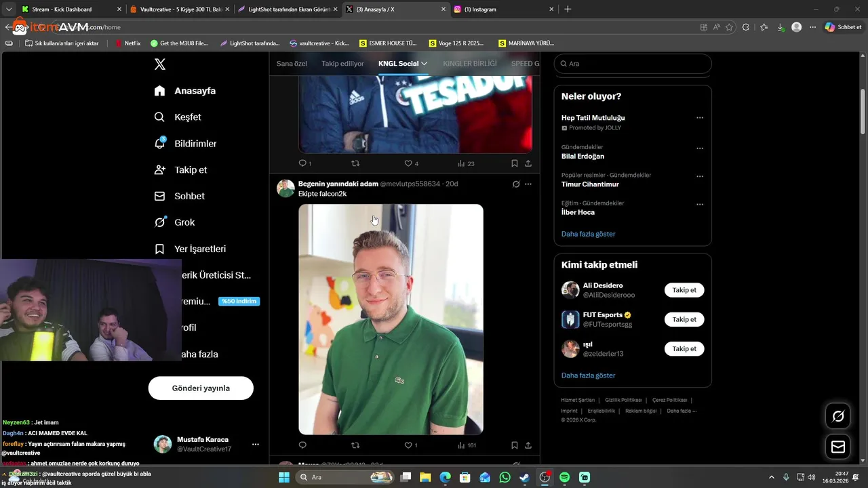The width and height of the screenshot is (868, 488).
Task: Open WhatsApp from taskbar
Action: coord(505,477)
